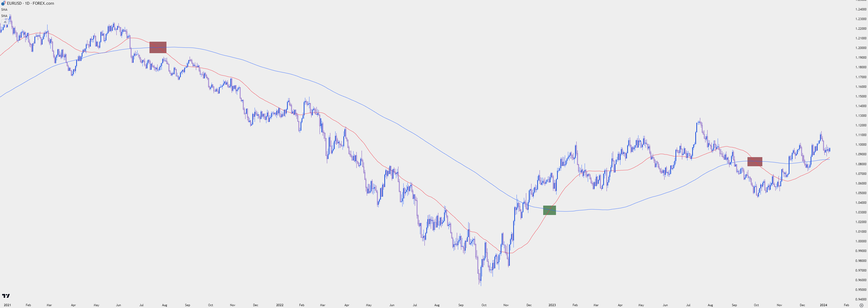Click the TradingView logo
This screenshot has width=868, height=308.
[6, 296]
